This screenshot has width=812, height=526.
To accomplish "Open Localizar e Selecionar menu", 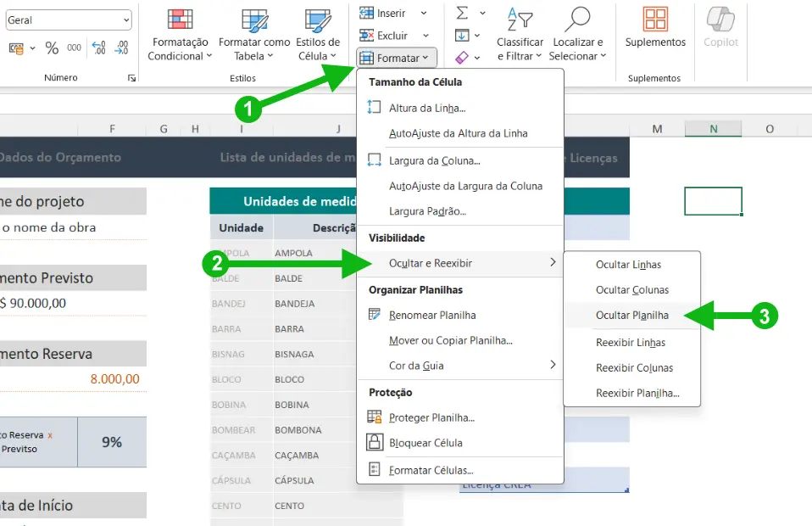I will point(577,35).
